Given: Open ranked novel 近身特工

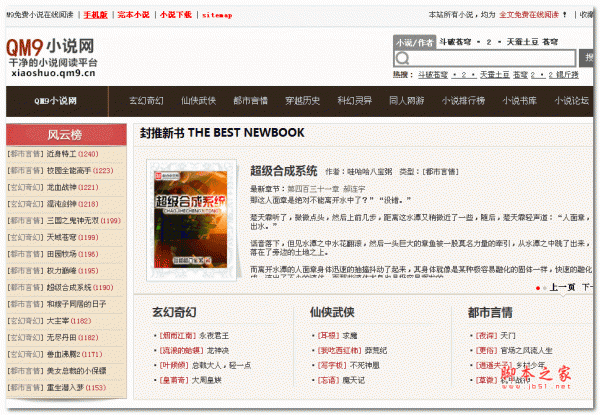Looking at the screenshot, I should point(62,154).
